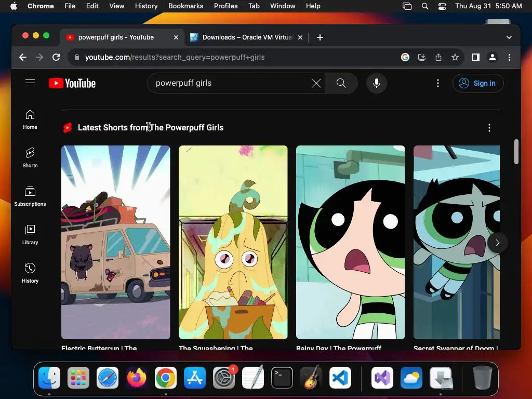
Task: Click the address bar URL
Action: click(x=175, y=57)
